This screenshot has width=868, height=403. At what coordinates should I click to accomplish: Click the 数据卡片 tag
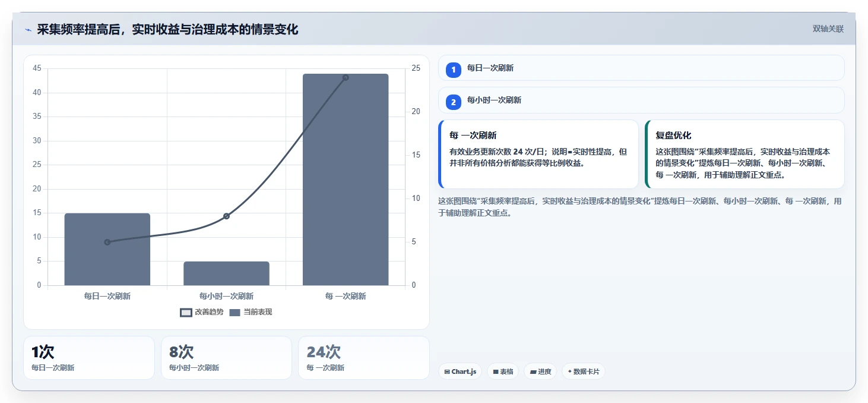click(584, 371)
